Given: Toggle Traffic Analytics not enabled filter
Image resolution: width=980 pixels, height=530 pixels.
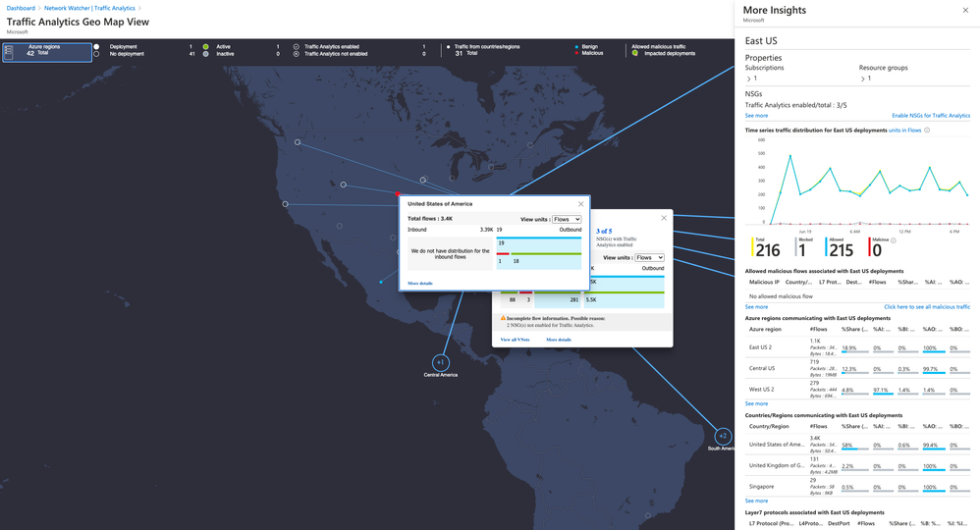Looking at the screenshot, I should coord(297,54).
